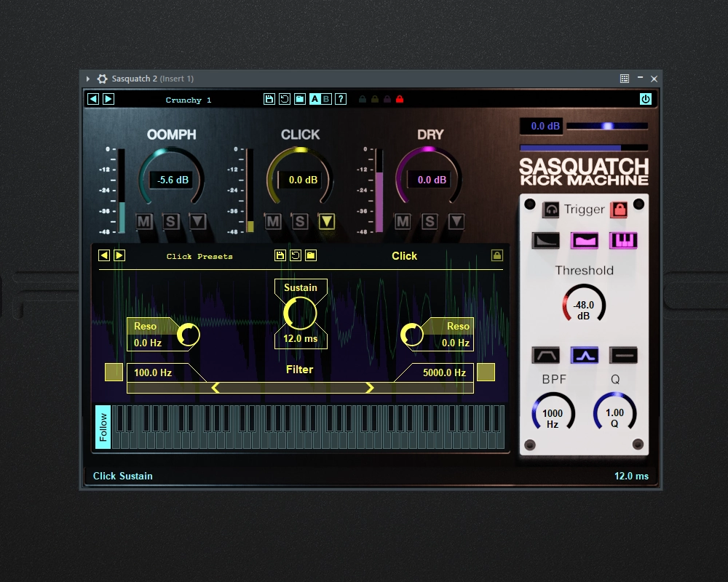The height and width of the screenshot is (582, 728).
Task: Click the Sustain knob
Action: click(300, 314)
